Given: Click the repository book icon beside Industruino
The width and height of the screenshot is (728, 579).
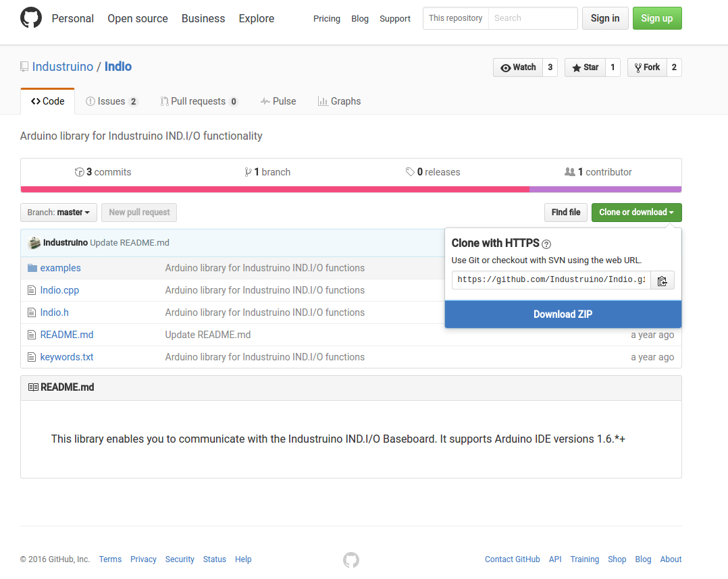Looking at the screenshot, I should (x=24, y=67).
